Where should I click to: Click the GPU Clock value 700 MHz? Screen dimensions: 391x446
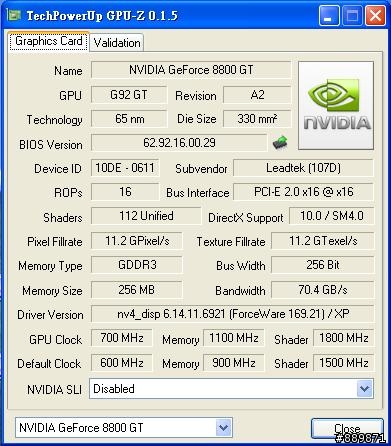tap(122, 338)
